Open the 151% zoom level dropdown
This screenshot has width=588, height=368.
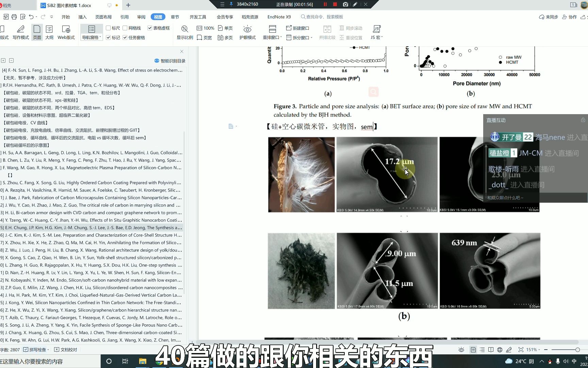[x=534, y=350]
